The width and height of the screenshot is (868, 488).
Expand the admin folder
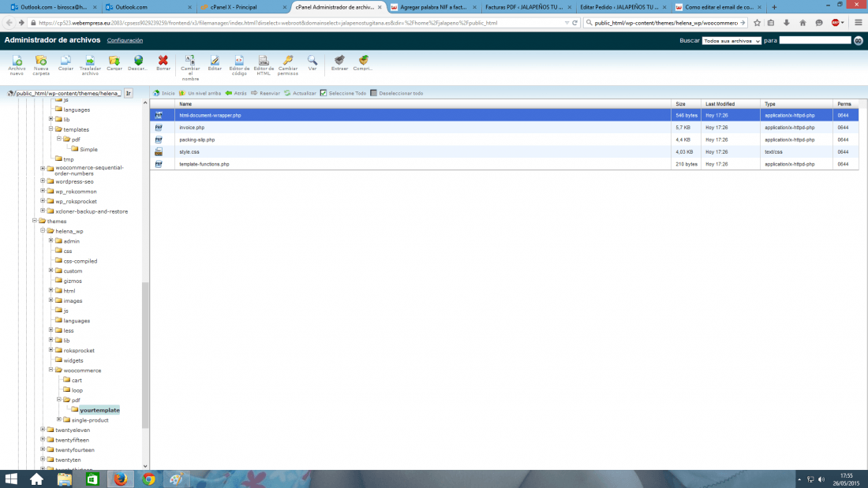(51, 240)
